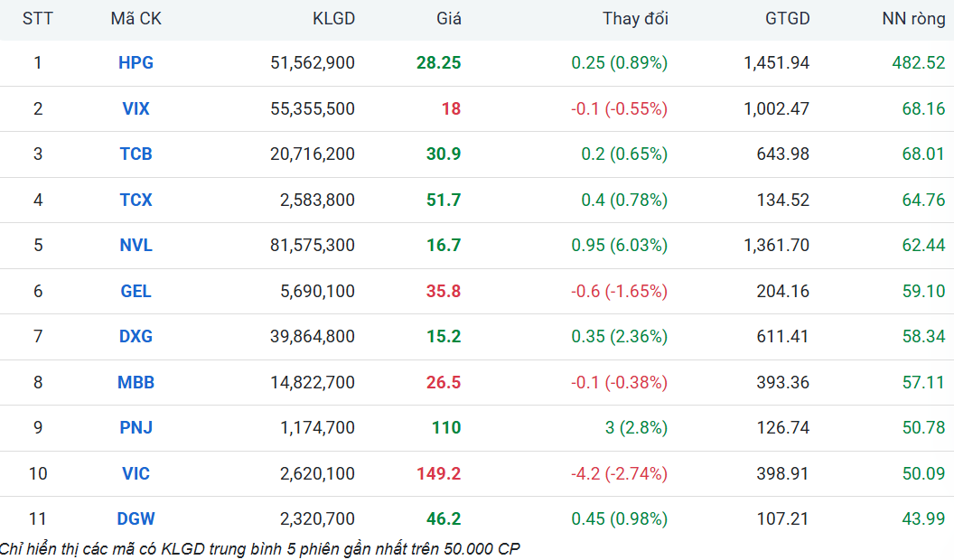Select HPG price value 28.25
This screenshot has width=954, height=560.
439,62
